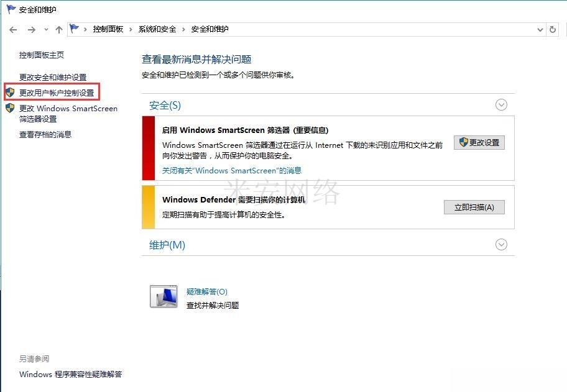Click 定期扫描有助于提高计算机的安全性 text
The width and height of the screenshot is (567, 392).
coord(223,214)
